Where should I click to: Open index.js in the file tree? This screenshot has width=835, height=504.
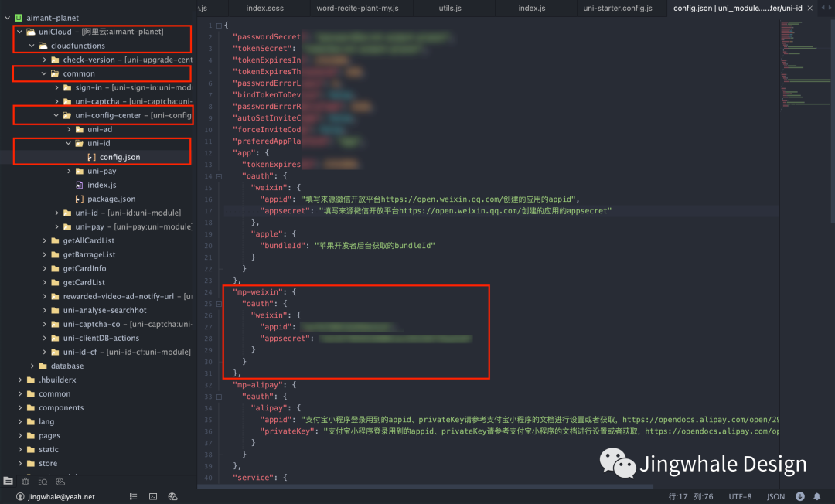(x=102, y=185)
